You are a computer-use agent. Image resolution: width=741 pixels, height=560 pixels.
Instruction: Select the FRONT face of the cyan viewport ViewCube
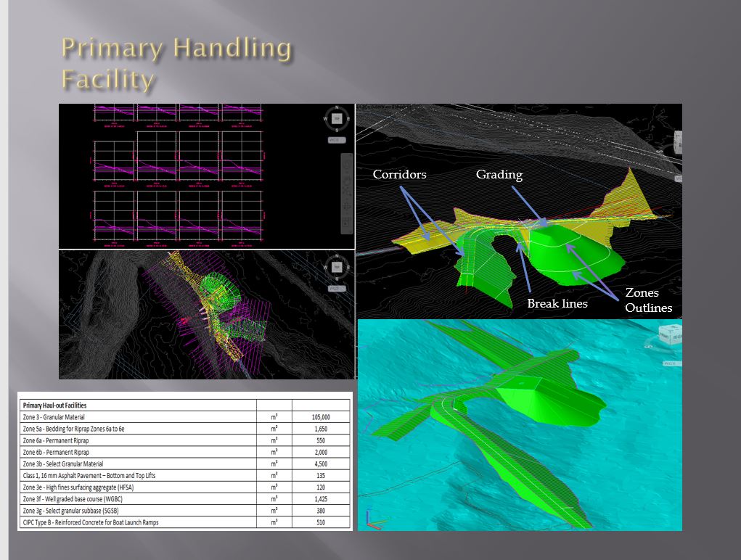665,336
